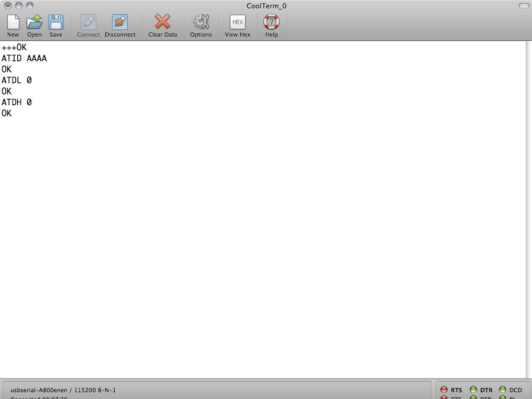Zoom the CoolTerm_0 window
Image resolution: width=532 pixels, height=399 pixels.
click(30, 6)
